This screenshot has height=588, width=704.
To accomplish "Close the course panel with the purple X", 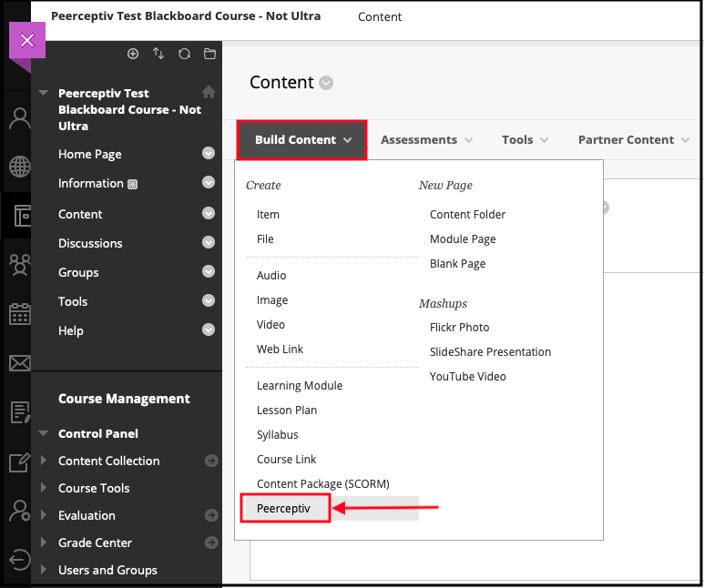I will [x=26, y=41].
